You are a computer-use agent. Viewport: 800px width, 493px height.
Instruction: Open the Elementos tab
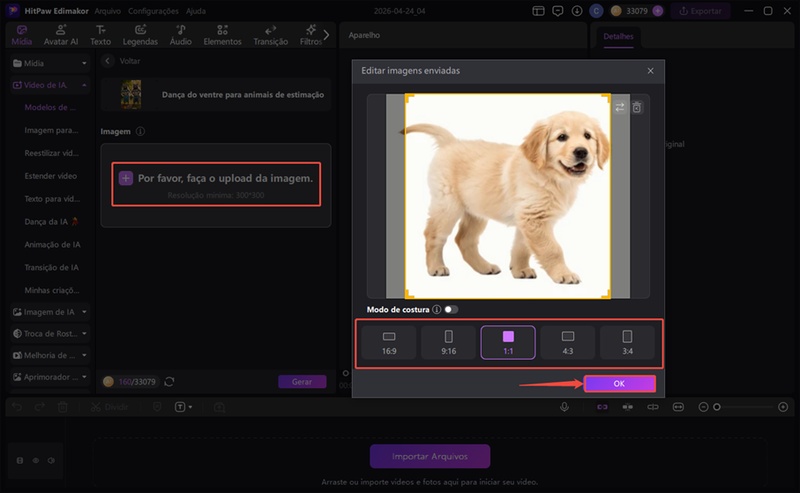(x=222, y=35)
